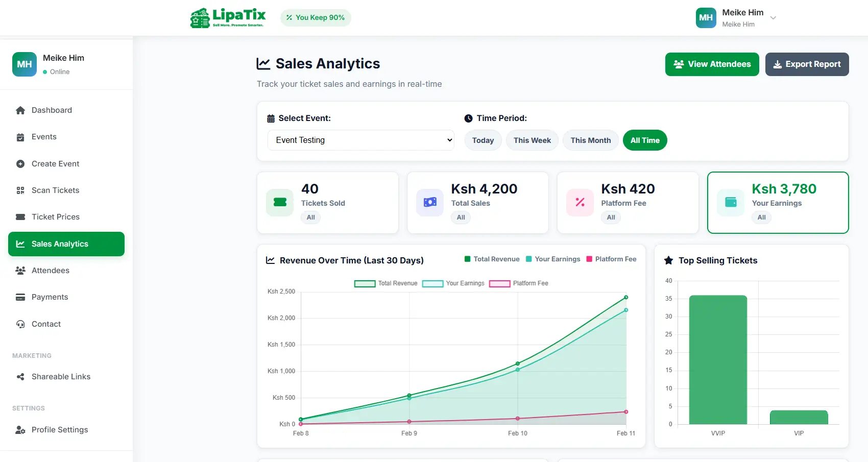Open Payments from the sidebar

[x=66, y=297]
